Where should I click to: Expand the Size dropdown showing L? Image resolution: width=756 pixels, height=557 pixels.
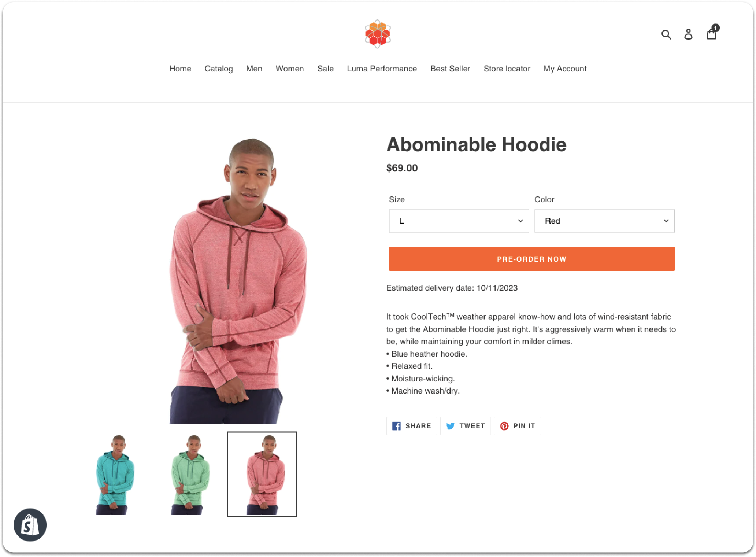click(459, 221)
